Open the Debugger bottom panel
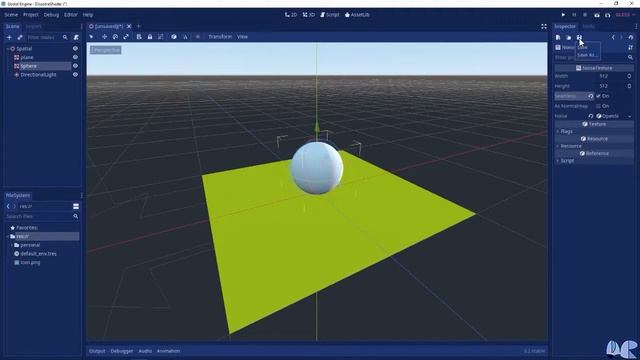Image resolution: width=640 pixels, height=360 pixels. (x=122, y=351)
